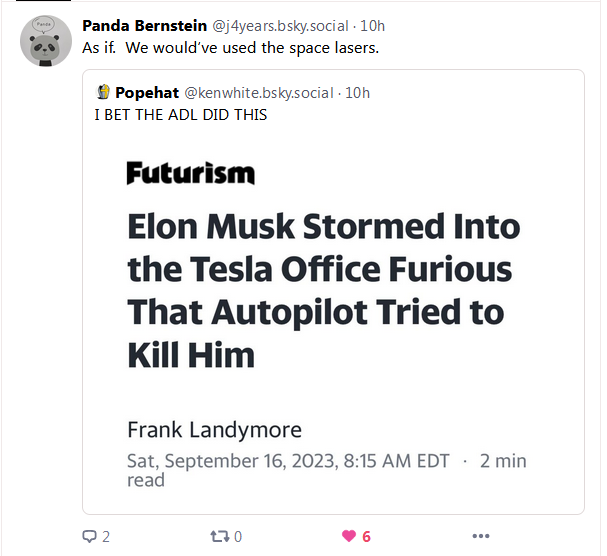Open Panda Bernstein display name link
Screen dimensions: 607x556
point(144,26)
